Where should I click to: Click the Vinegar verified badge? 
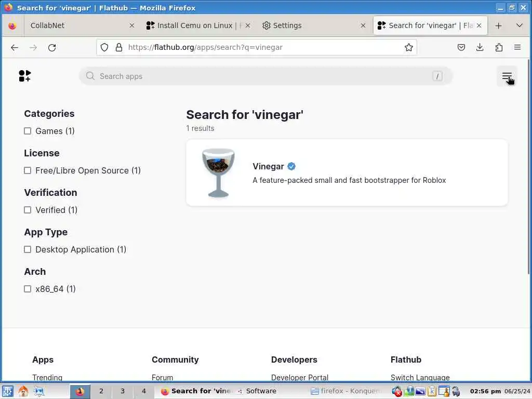(291, 166)
